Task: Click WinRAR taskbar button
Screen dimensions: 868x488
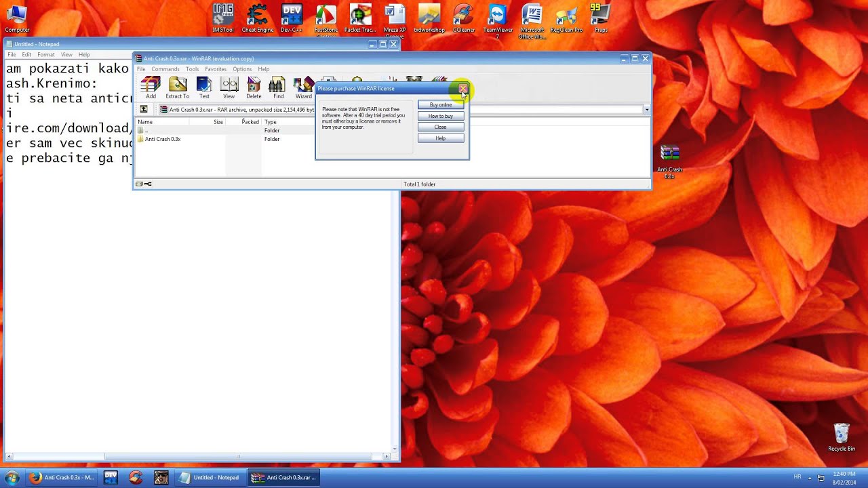Action: pos(283,477)
